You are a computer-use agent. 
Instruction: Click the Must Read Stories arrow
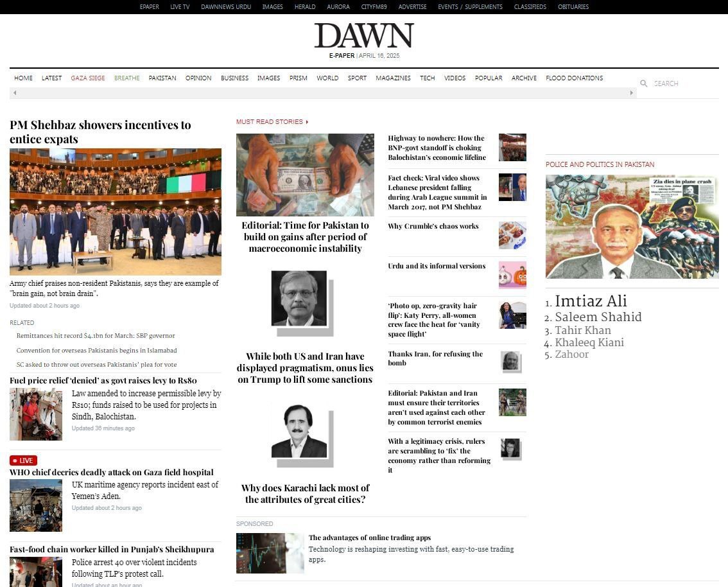[x=307, y=121]
